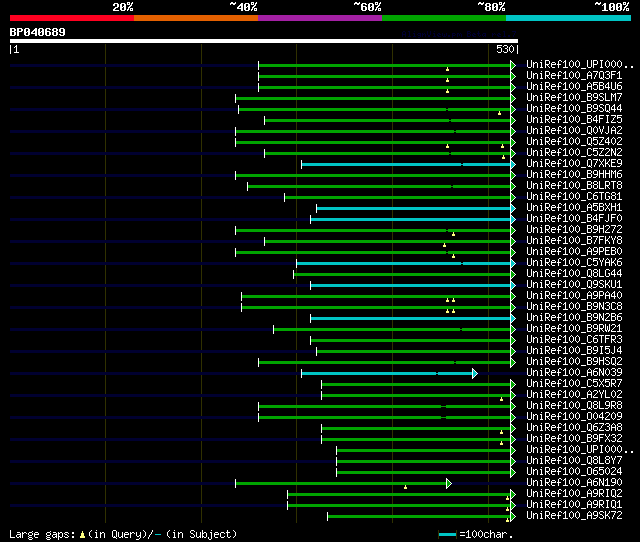Select the UniRef100_Q8L8Y7 label

point(574,461)
